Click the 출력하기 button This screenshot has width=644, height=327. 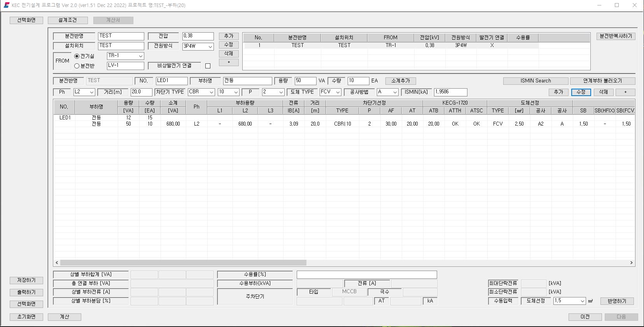(26, 292)
